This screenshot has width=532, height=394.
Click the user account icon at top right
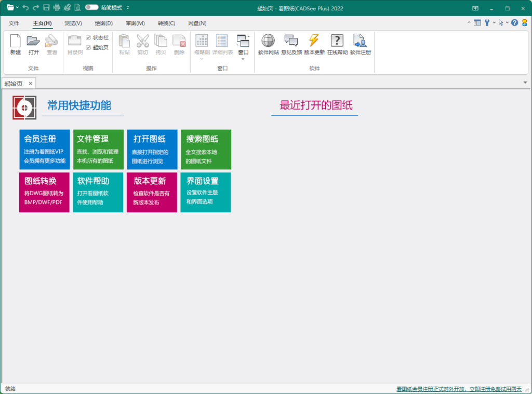click(x=525, y=23)
